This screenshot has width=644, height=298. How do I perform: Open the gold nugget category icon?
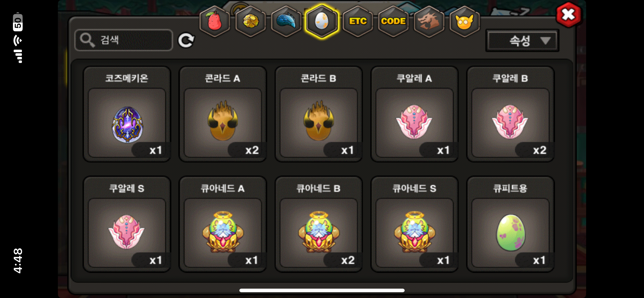coord(250,21)
